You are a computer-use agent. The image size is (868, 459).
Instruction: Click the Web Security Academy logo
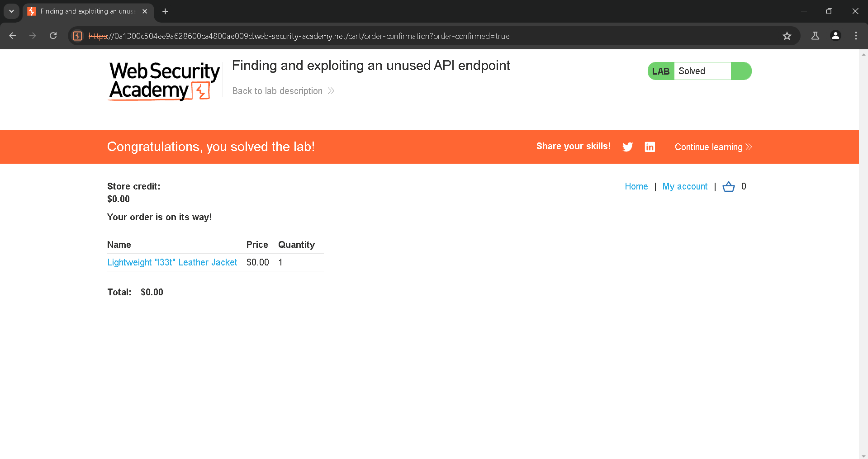(164, 81)
